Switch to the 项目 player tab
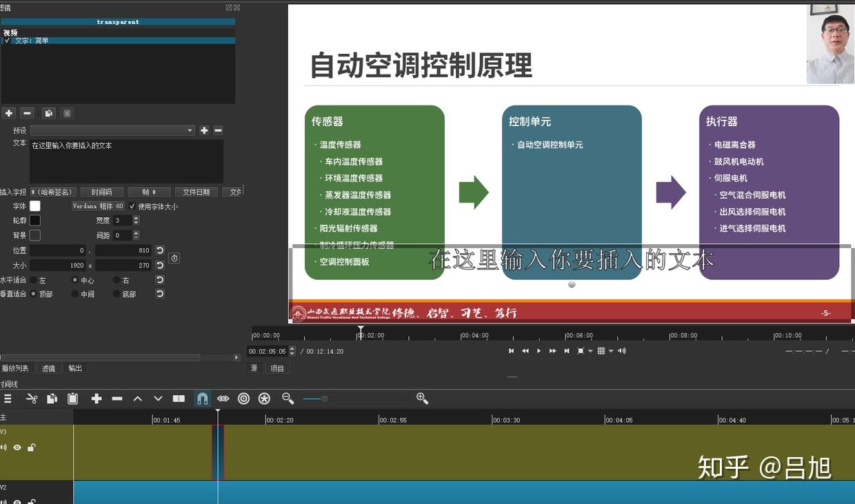This screenshot has height=504, width=855. tap(277, 368)
